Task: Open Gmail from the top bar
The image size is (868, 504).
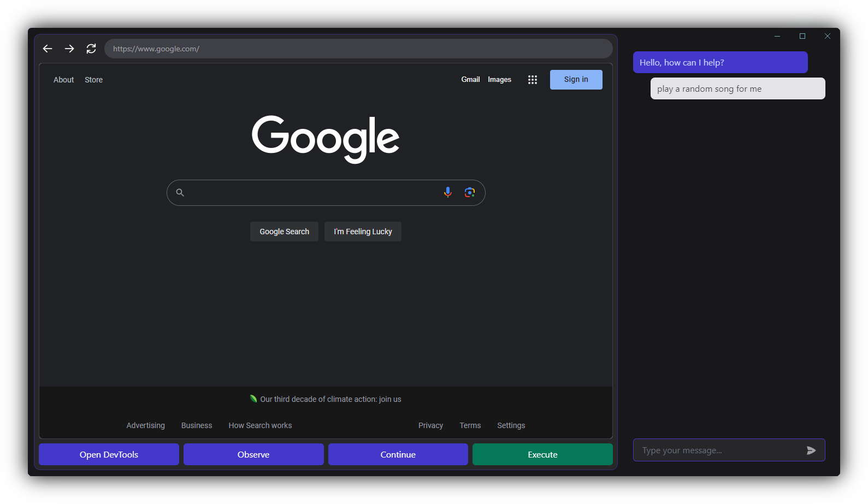Action: [x=470, y=79]
